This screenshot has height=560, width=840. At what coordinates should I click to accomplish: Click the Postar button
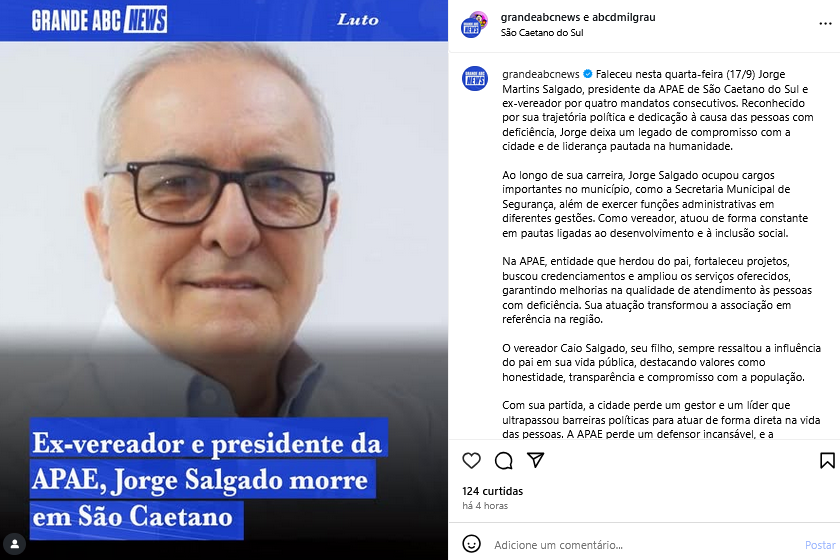click(x=820, y=545)
